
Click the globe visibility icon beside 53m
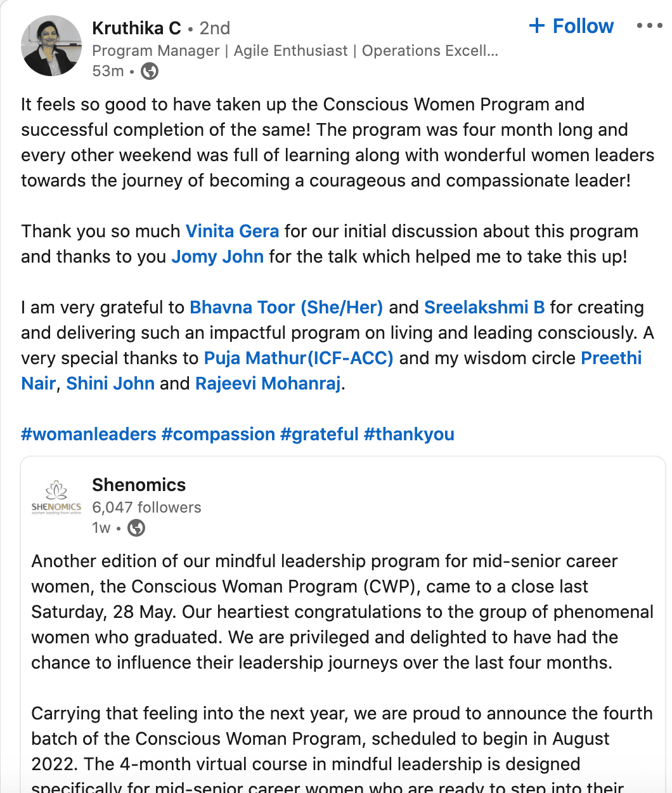point(150,71)
